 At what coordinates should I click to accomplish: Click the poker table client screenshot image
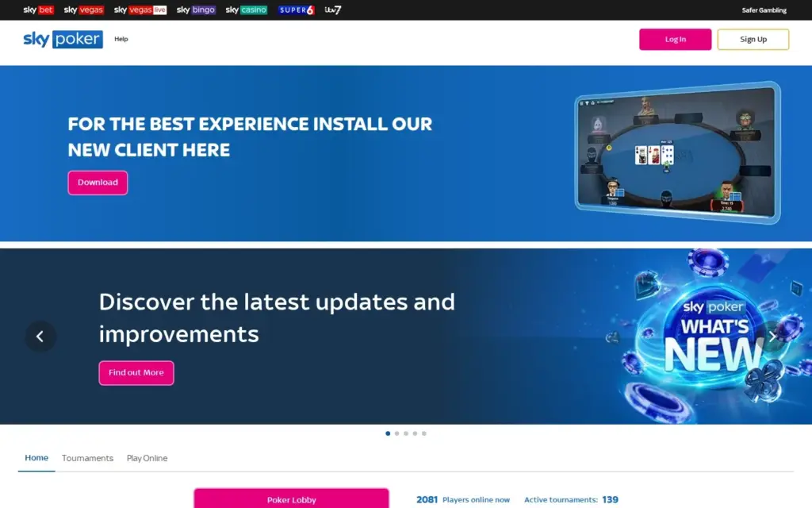677,153
